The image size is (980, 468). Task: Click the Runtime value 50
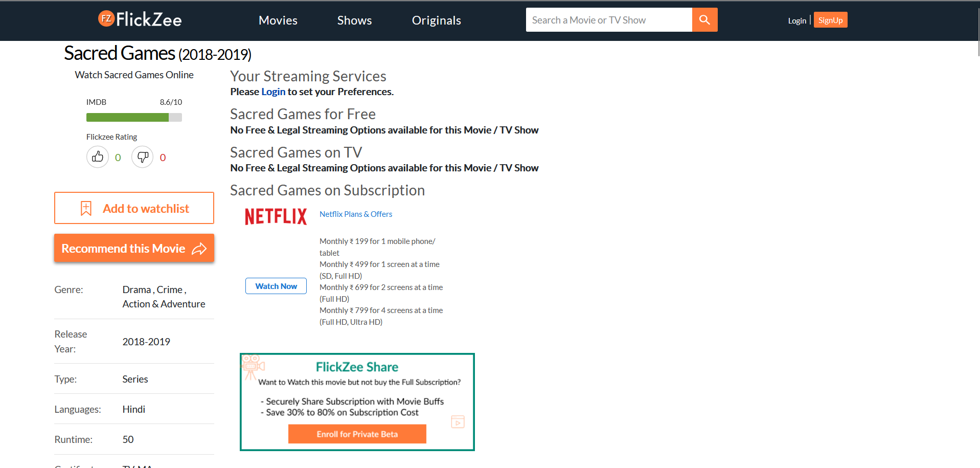pyautogui.click(x=128, y=439)
